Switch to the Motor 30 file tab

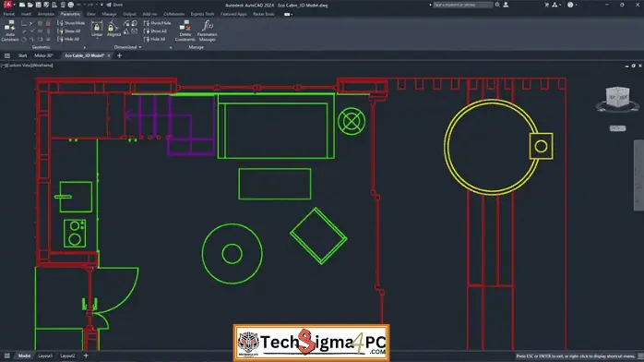pos(43,55)
